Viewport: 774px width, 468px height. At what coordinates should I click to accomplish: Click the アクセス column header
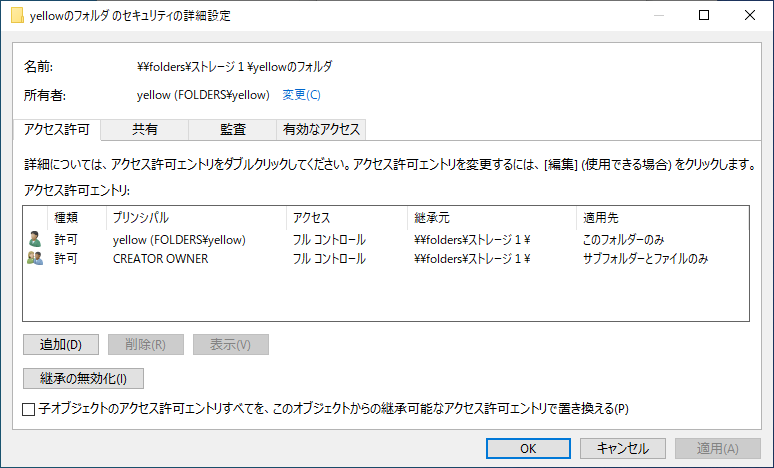(x=347, y=218)
